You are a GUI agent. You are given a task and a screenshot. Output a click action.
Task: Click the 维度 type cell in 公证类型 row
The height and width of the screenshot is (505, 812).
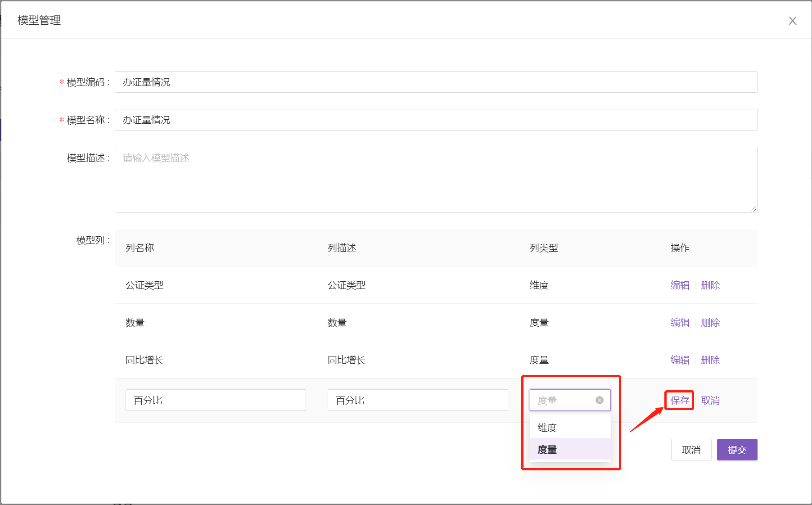tap(539, 285)
